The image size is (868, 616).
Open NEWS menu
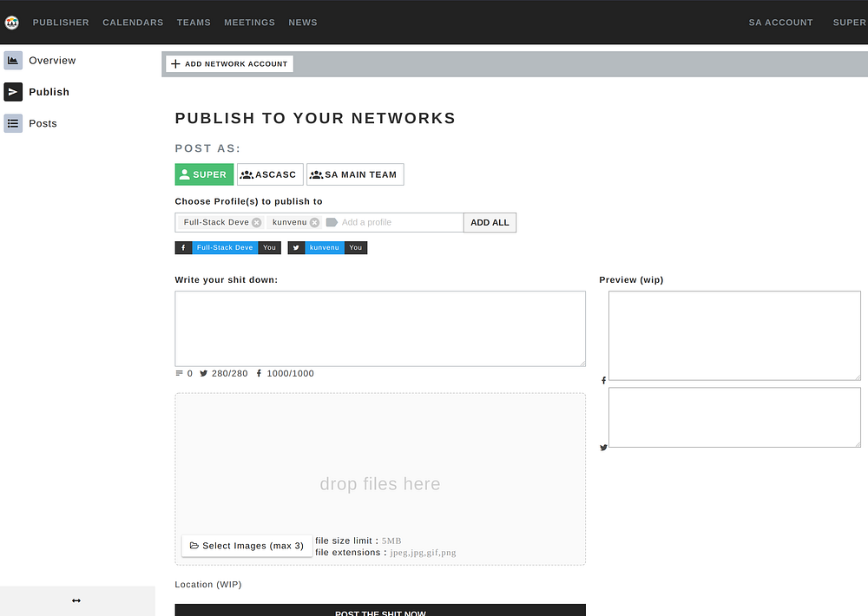pyautogui.click(x=303, y=23)
